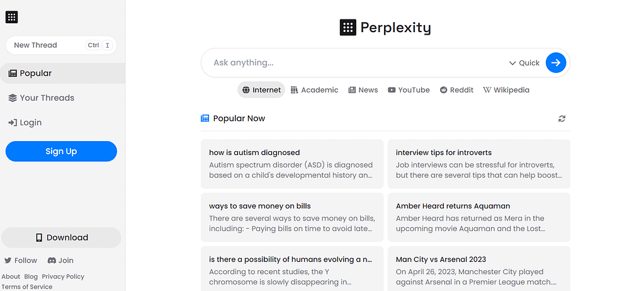Open 'how is autismdiagnosed' thread card
644x291 pixels.
click(292, 164)
